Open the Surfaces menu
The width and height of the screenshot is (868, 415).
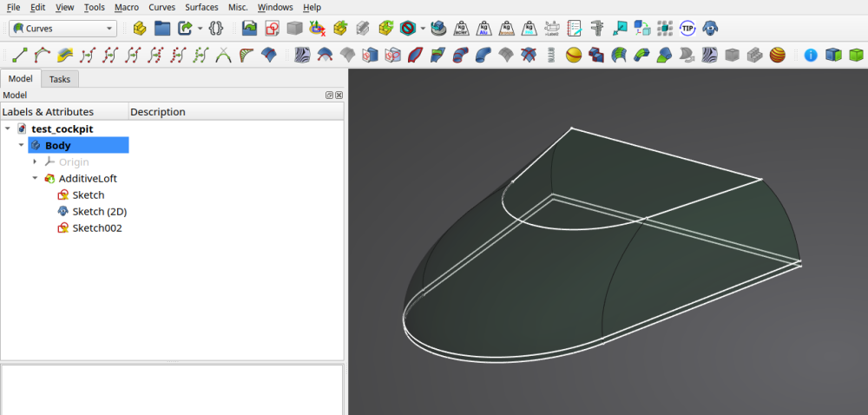point(201,7)
